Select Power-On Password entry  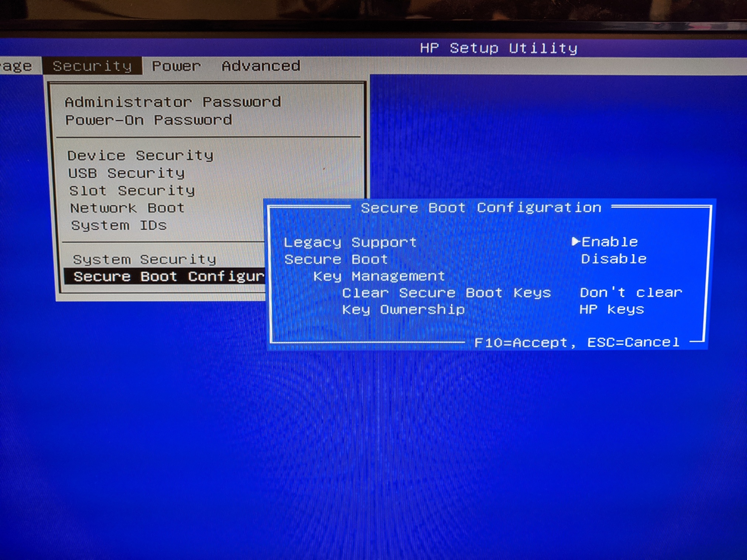[149, 120]
